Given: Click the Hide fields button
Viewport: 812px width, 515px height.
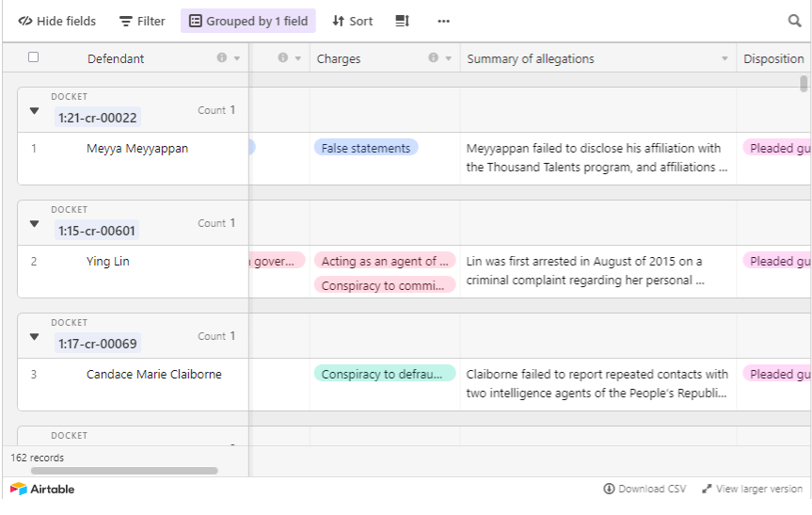Looking at the screenshot, I should (x=56, y=21).
